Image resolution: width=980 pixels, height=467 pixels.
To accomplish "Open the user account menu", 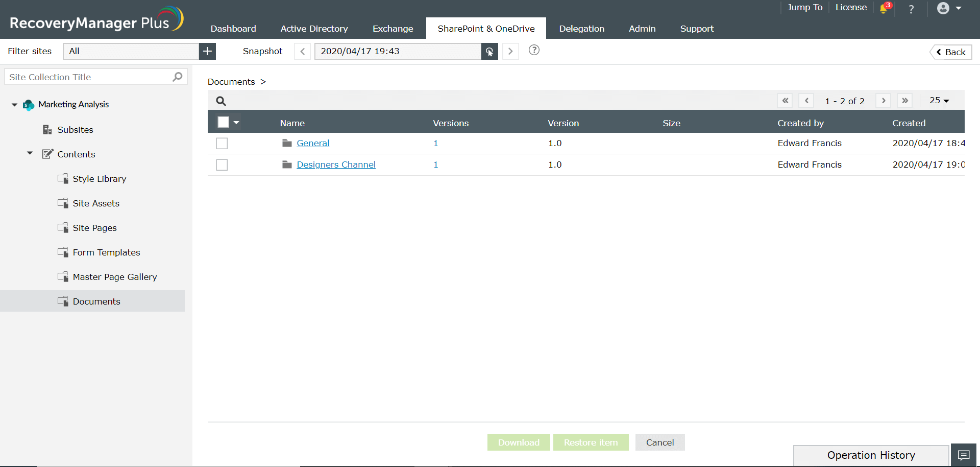I will [x=944, y=8].
